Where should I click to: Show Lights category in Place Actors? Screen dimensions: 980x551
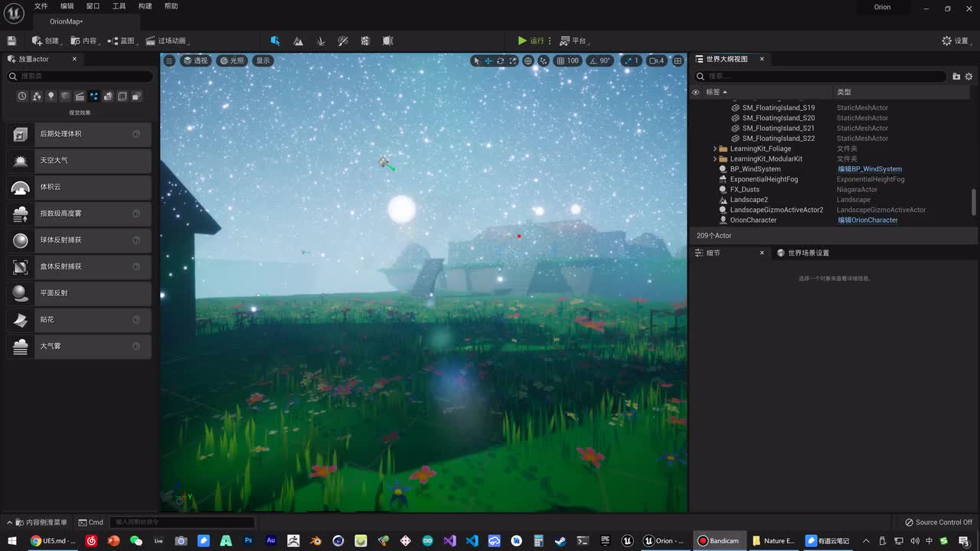51,96
